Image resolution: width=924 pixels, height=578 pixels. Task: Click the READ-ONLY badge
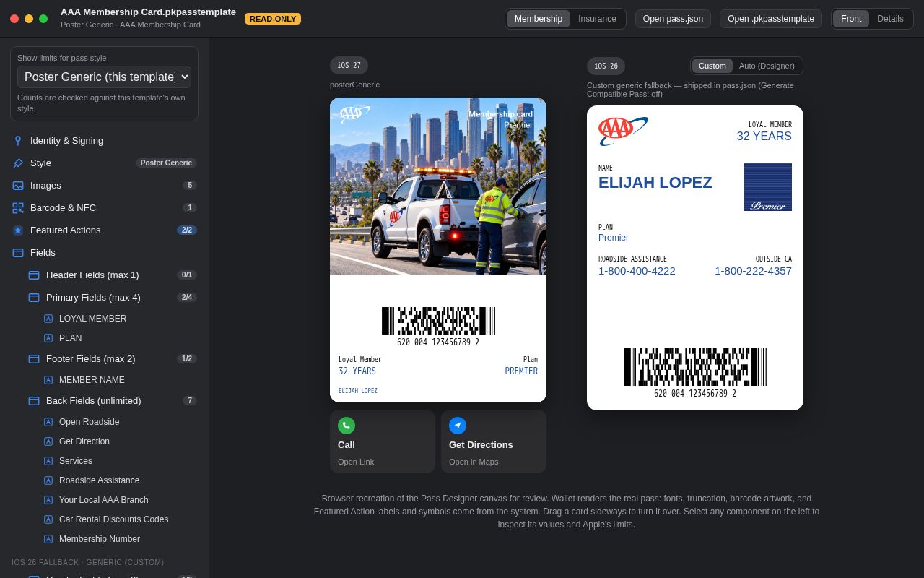pos(273,19)
